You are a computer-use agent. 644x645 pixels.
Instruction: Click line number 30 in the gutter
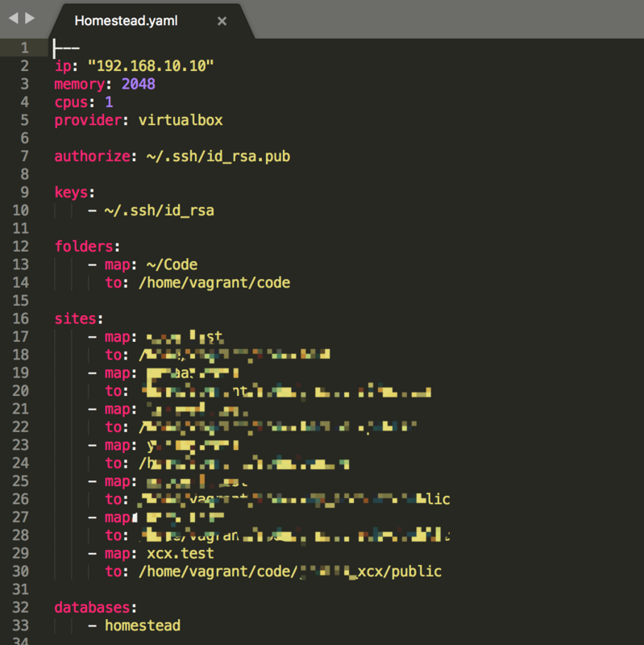[x=20, y=572]
